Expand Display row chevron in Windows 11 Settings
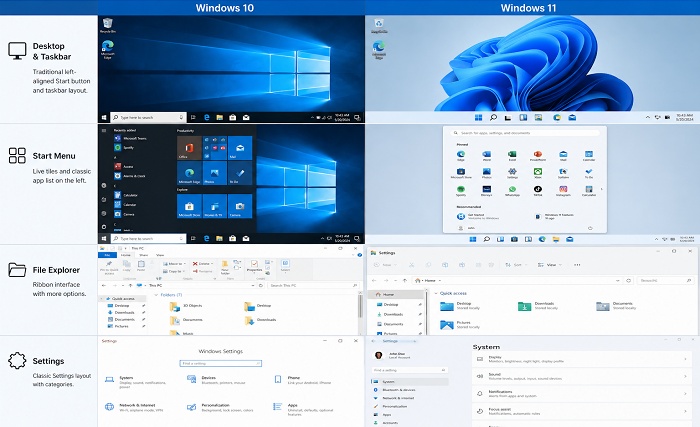700x427 pixels. [685, 359]
